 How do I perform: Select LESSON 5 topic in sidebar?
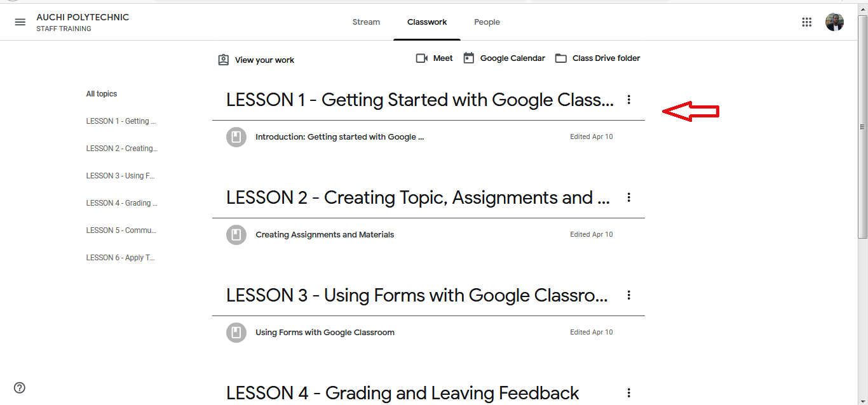tap(121, 230)
